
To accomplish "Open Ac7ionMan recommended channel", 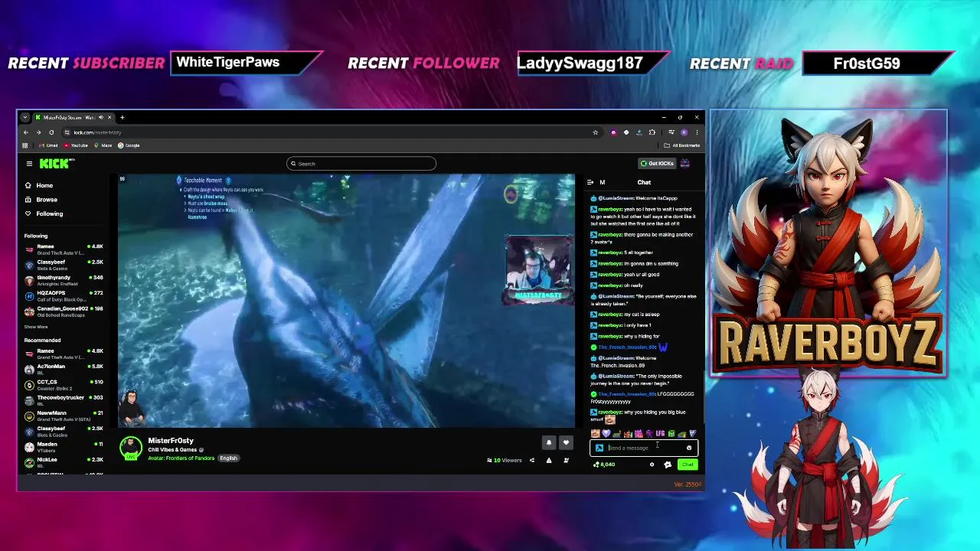I will tap(64, 369).
